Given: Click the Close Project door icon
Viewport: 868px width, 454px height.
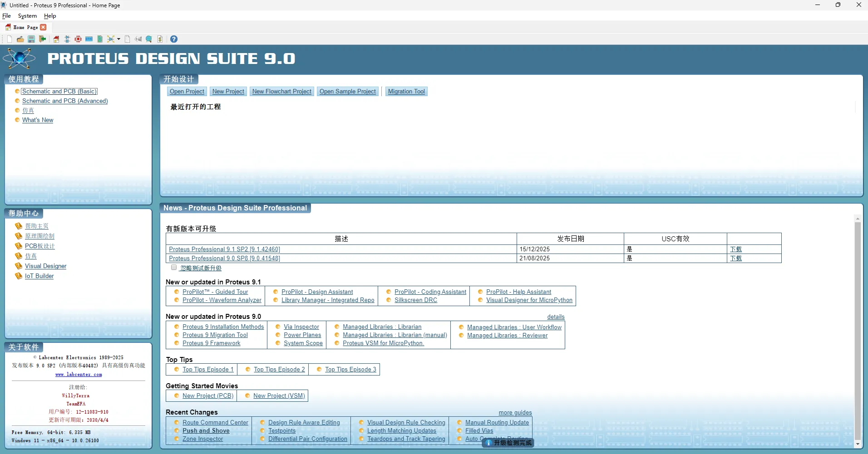Looking at the screenshot, I should coord(43,39).
